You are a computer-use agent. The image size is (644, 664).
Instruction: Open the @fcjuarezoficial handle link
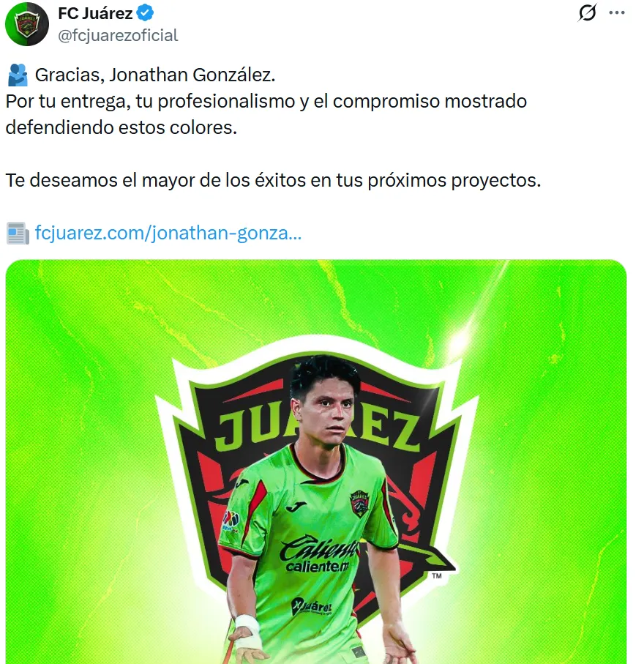[x=118, y=36]
